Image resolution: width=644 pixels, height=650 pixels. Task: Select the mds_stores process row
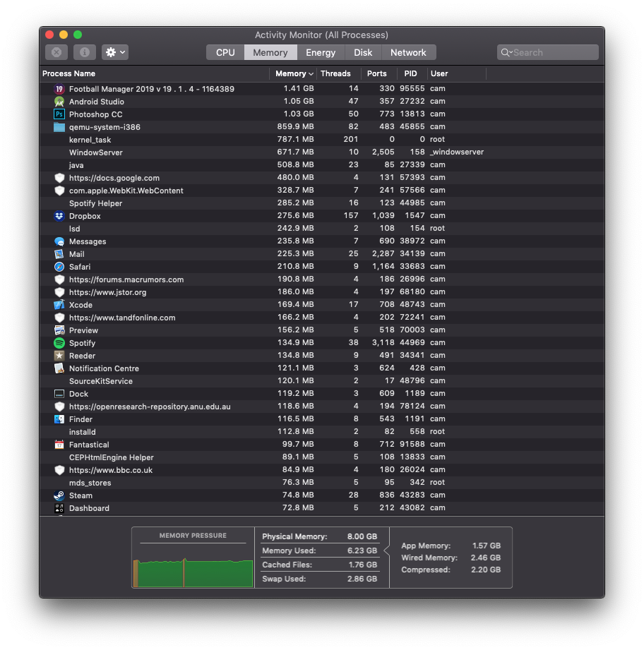[x=322, y=483]
